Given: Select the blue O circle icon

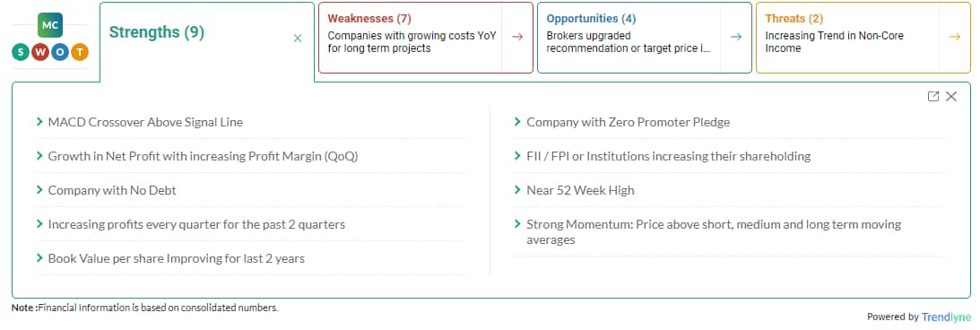Looking at the screenshot, I should [x=60, y=53].
